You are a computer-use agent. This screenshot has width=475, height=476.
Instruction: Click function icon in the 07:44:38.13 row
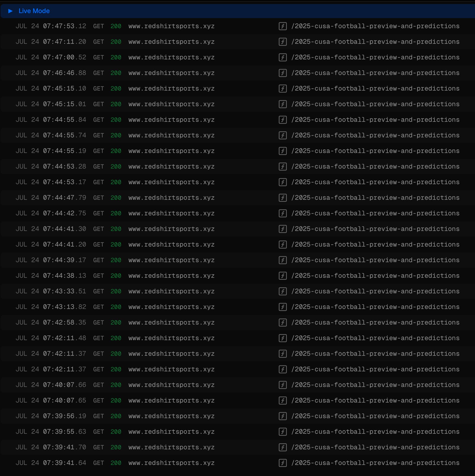283,276
